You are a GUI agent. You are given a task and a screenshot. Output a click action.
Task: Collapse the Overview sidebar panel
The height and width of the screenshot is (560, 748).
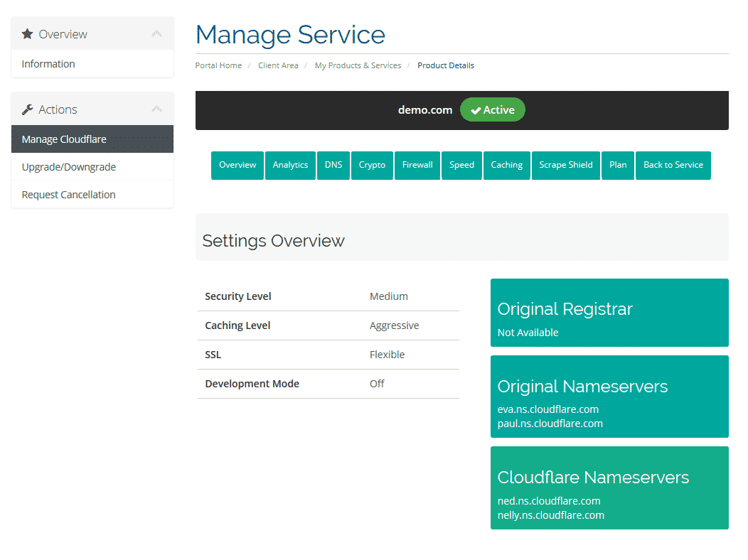[x=157, y=33]
